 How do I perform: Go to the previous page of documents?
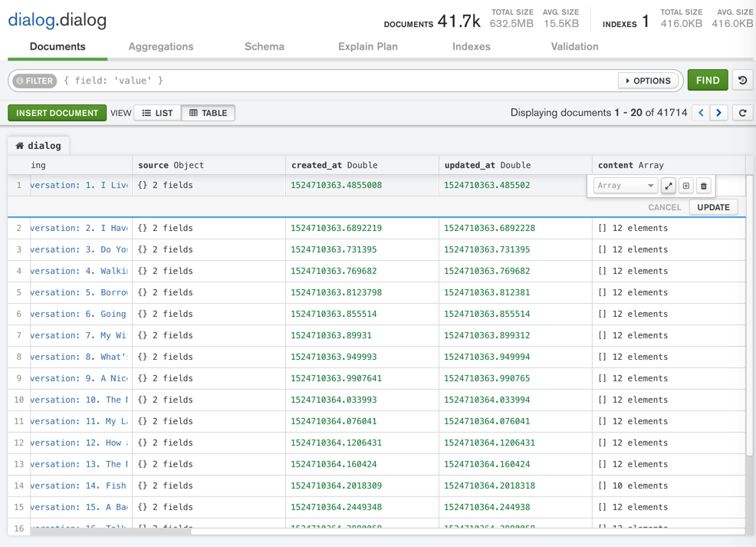click(701, 113)
